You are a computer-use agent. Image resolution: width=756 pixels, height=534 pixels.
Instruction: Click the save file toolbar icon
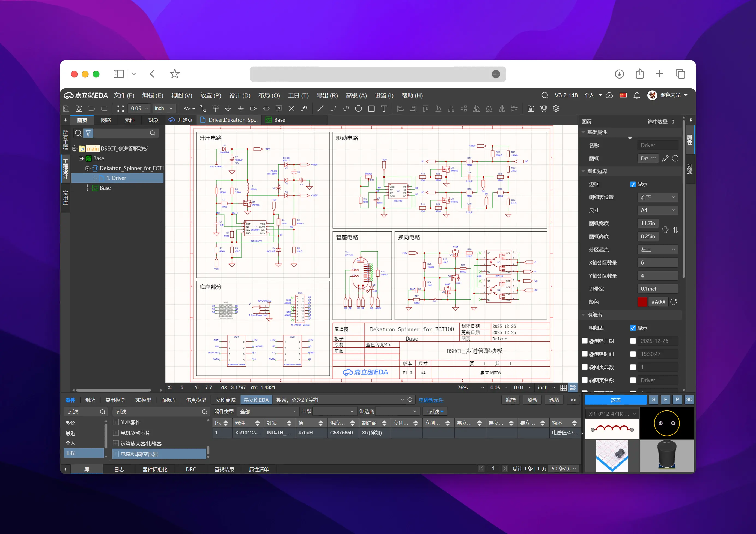click(66, 109)
